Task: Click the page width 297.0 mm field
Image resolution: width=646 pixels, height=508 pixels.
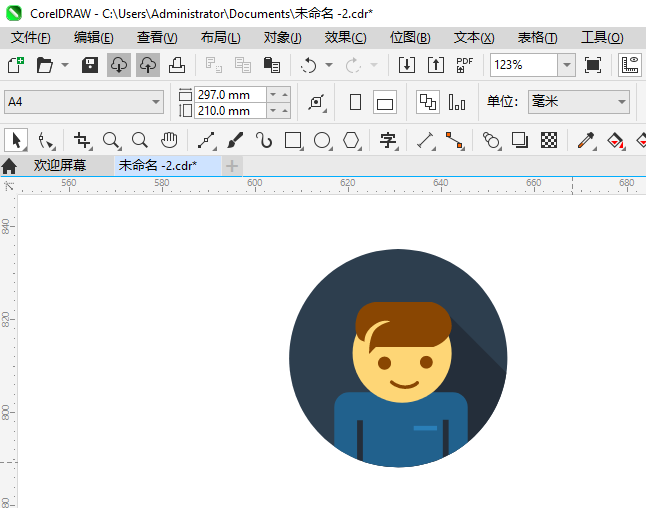Action: 229,94
